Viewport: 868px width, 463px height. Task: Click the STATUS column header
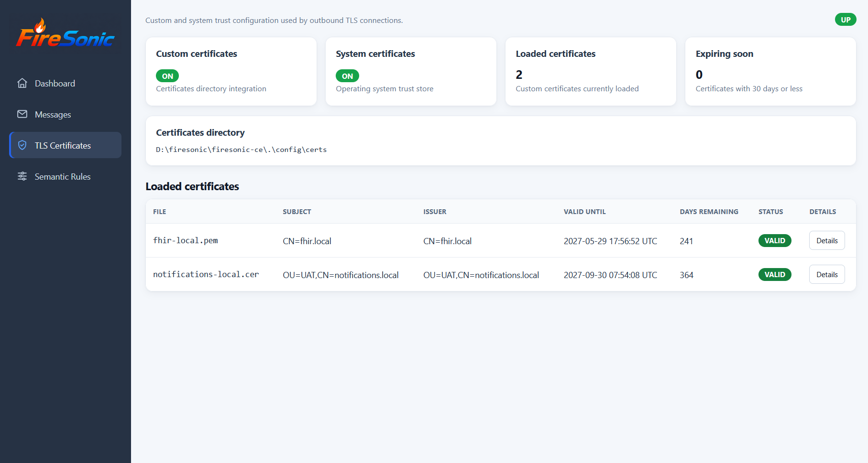[771, 212]
